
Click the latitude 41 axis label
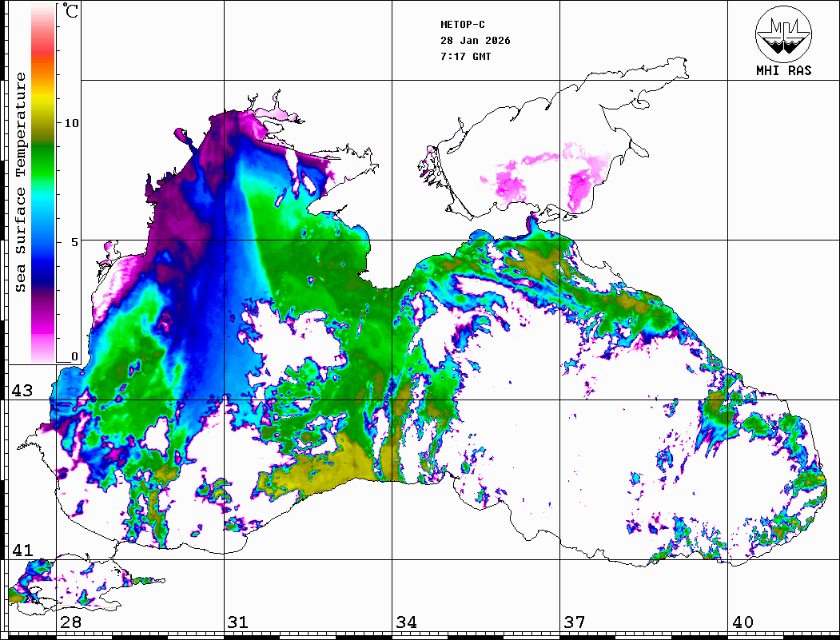coord(22,551)
